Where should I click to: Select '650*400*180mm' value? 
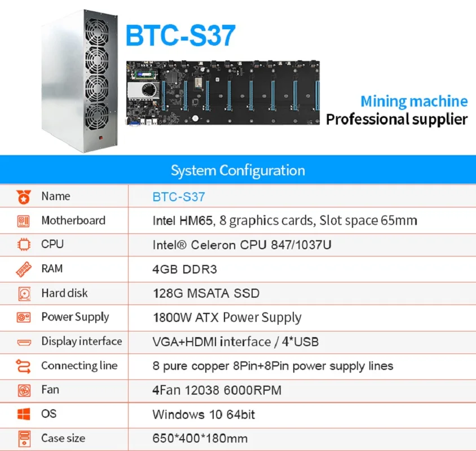pyautogui.click(x=200, y=439)
